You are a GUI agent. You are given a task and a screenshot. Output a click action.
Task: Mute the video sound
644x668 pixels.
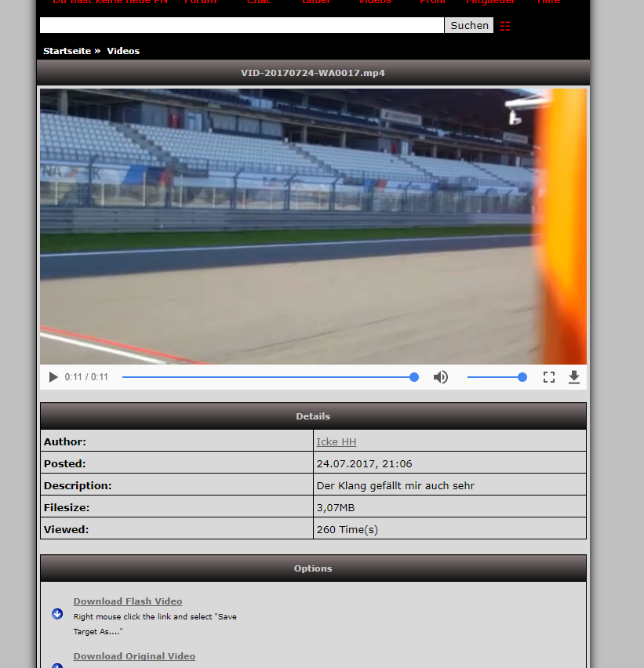coord(441,377)
